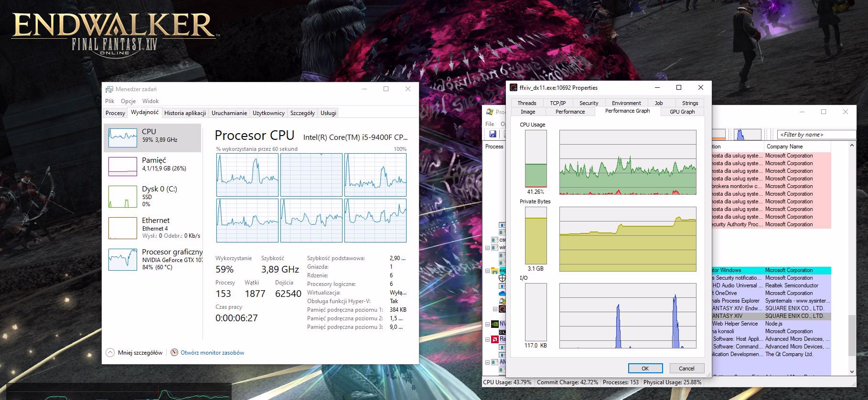868x400 pixels.
Task: Collapse the NVIDIA process tree node
Action: (x=488, y=324)
